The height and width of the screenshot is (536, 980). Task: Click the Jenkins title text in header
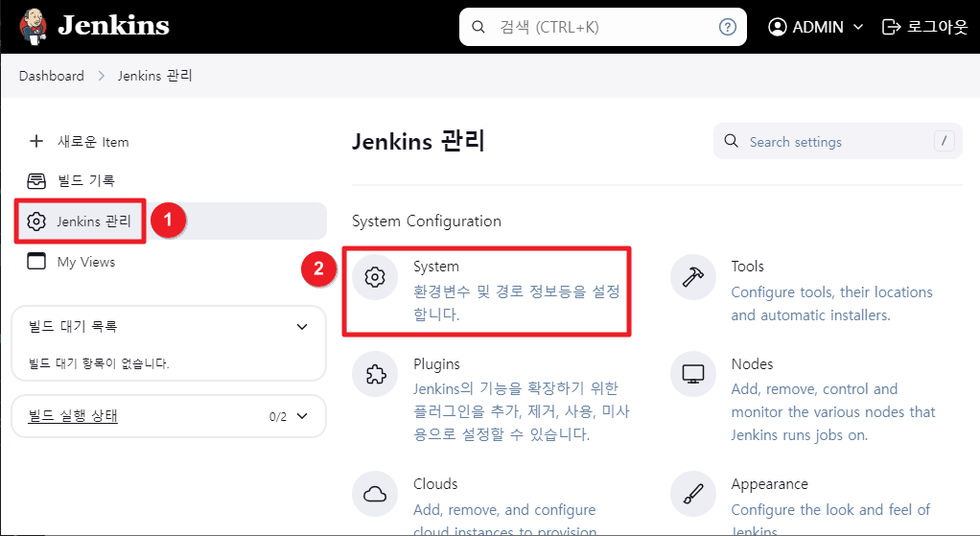113,26
